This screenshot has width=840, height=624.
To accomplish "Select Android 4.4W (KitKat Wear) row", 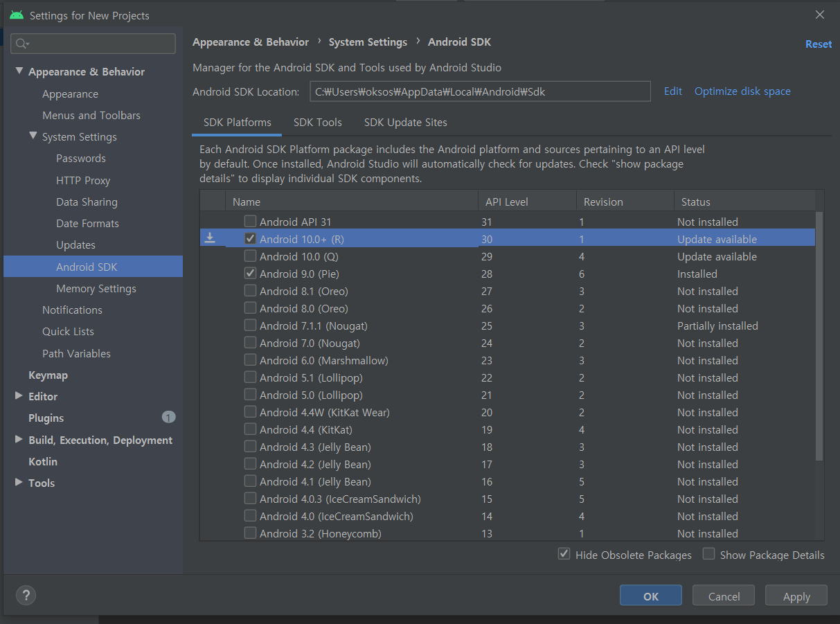I will click(507, 412).
